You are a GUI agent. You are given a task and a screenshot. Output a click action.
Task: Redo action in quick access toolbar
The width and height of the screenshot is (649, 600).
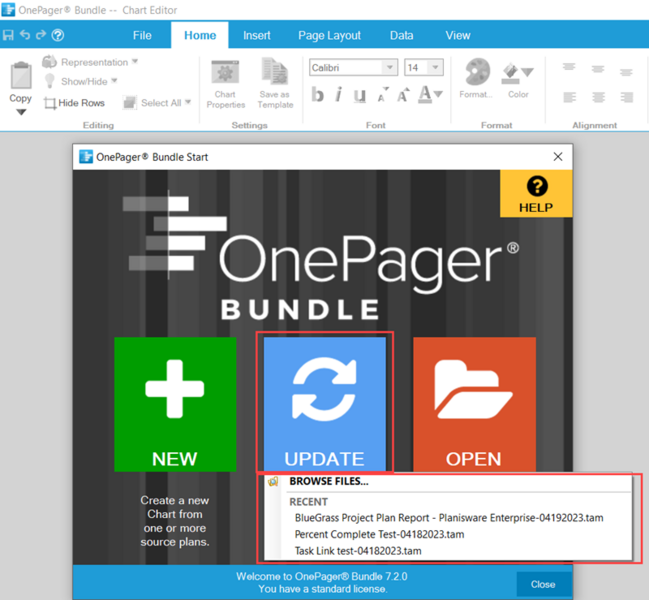coord(41,35)
